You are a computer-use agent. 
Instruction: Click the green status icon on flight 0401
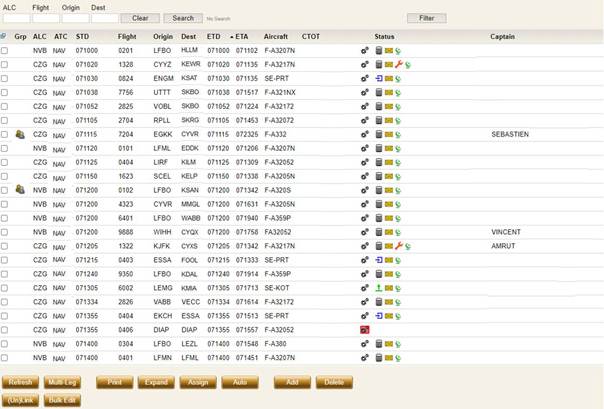[398, 358]
